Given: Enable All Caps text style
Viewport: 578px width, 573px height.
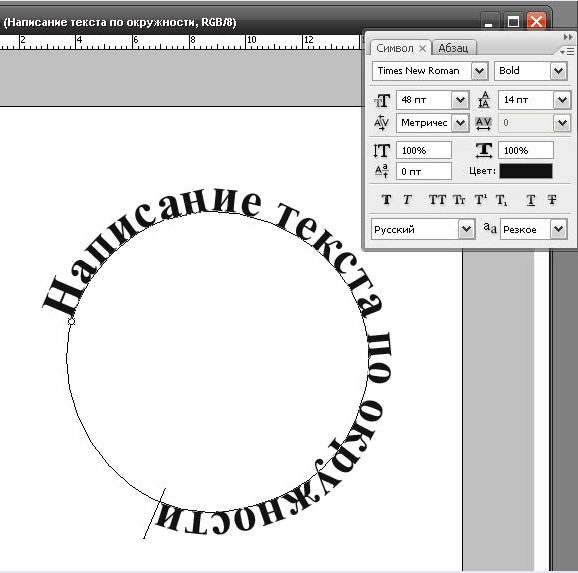Looking at the screenshot, I should [437, 200].
